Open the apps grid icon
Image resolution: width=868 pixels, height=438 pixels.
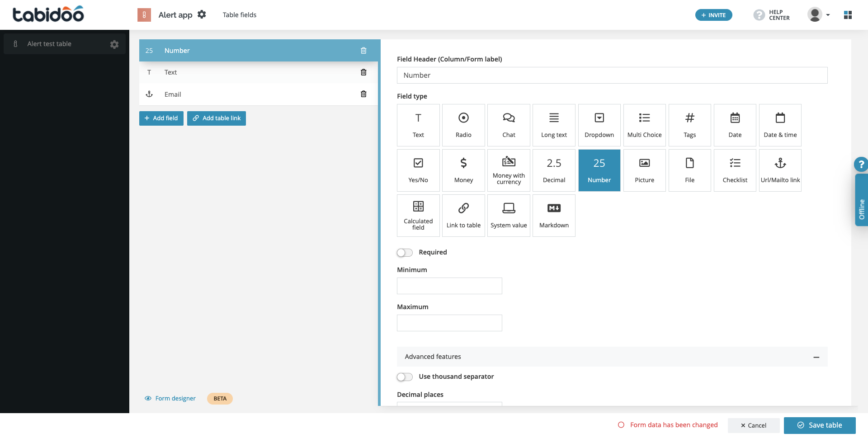coord(848,15)
